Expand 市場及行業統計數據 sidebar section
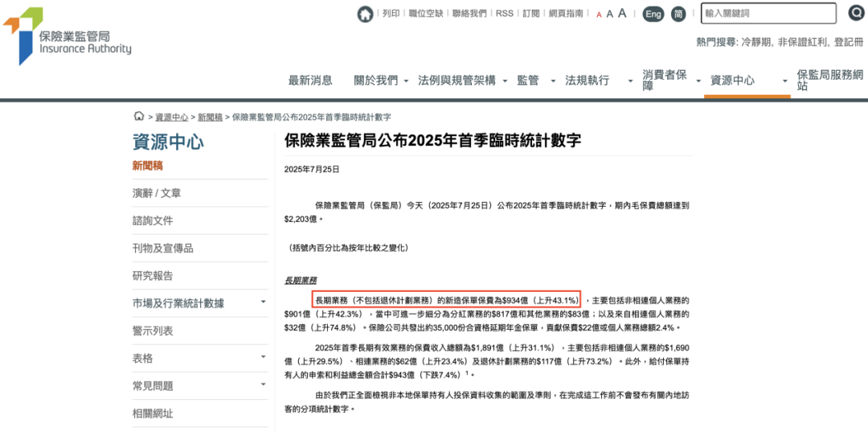868x432 pixels. [x=263, y=302]
